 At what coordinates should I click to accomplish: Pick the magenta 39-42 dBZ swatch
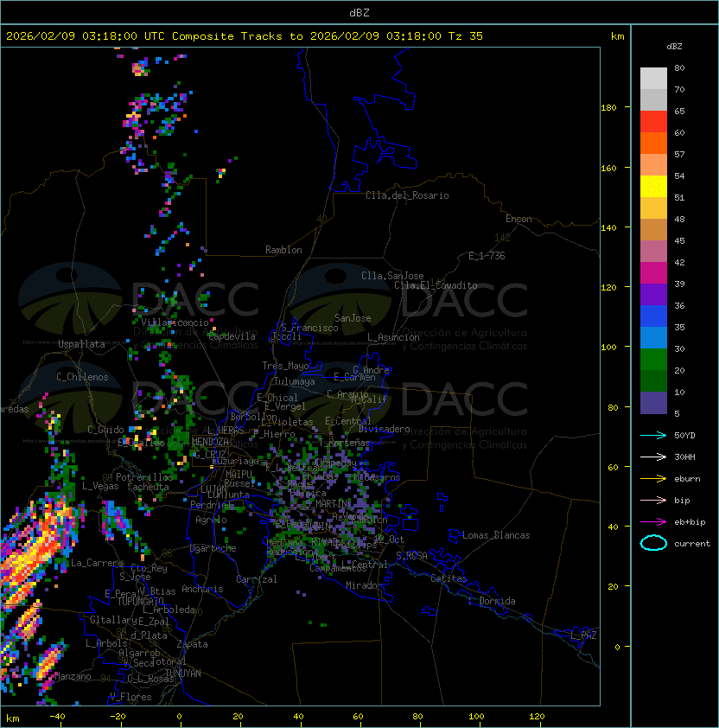(x=653, y=273)
